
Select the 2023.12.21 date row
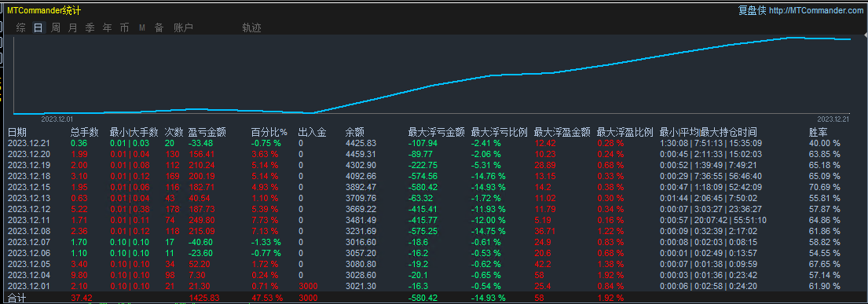tap(29, 143)
